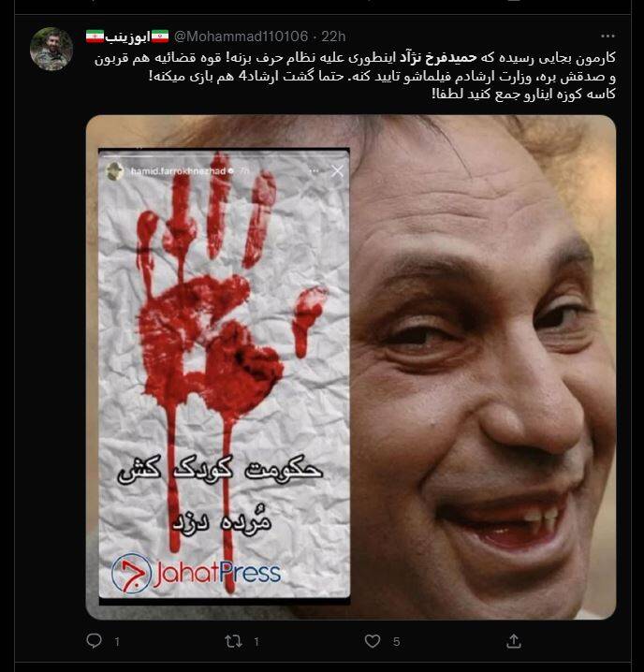Open the author's profile picture avatar
This screenshot has width=644, height=672.
(x=51, y=49)
